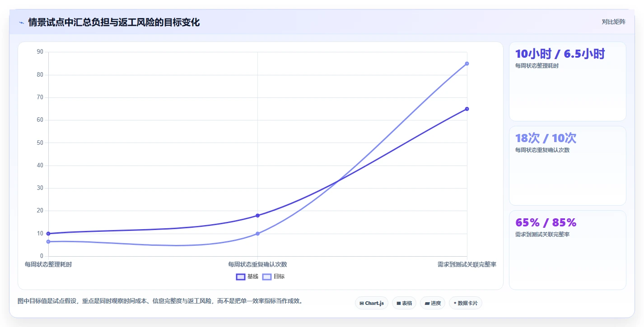Image resolution: width=644 pixels, height=327 pixels.
Task: Click the 目标 legend color box
Action: 267,276
